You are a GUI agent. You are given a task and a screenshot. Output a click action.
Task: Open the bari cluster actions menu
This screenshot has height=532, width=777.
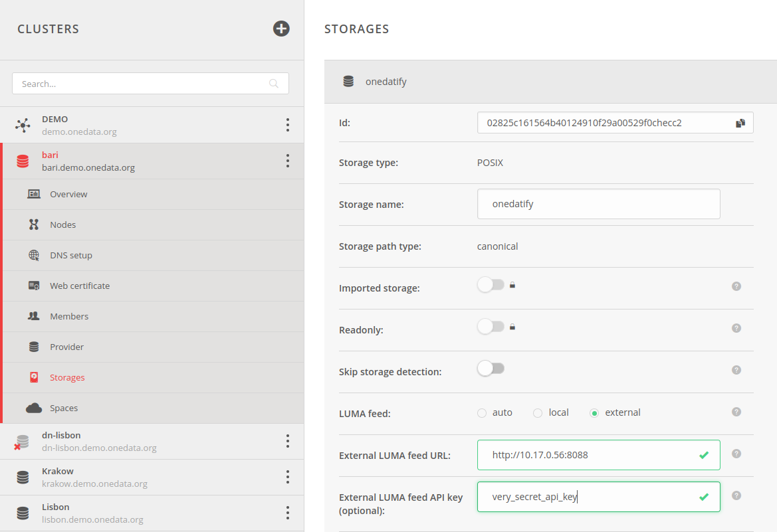click(287, 161)
